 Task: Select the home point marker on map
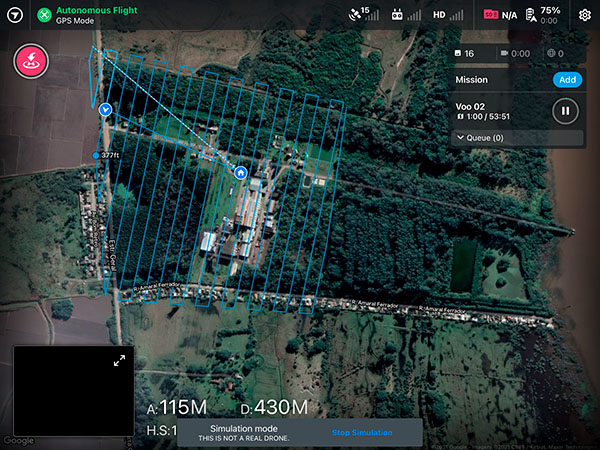coord(240,173)
